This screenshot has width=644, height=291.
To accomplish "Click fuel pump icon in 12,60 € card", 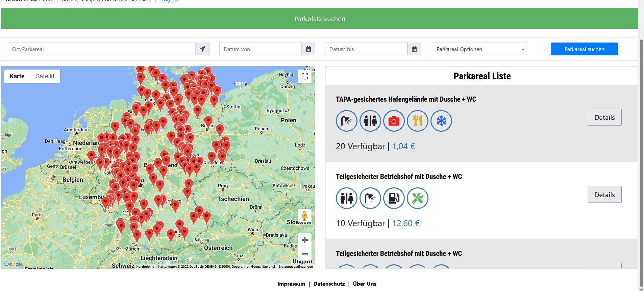I will tap(394, 198).
